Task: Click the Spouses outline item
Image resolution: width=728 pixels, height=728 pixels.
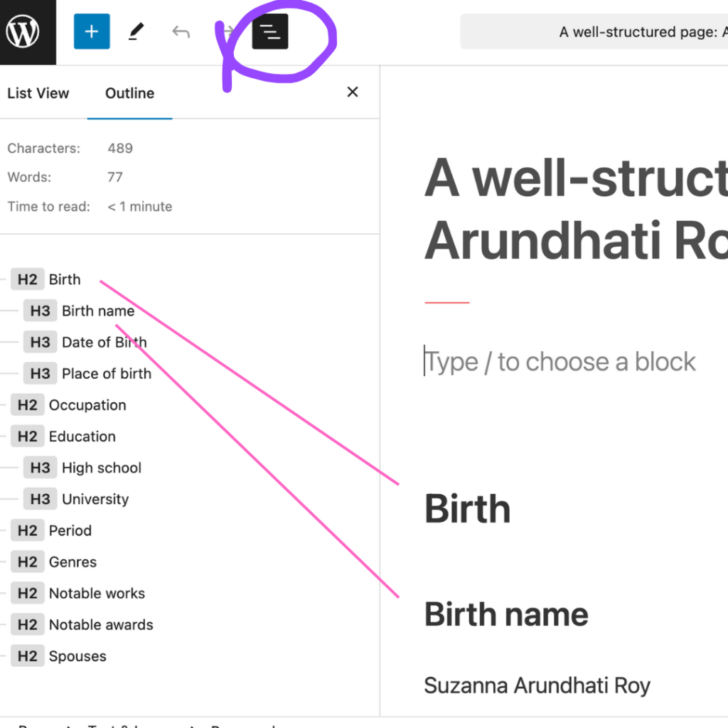Action: click(x=77, y=656)
